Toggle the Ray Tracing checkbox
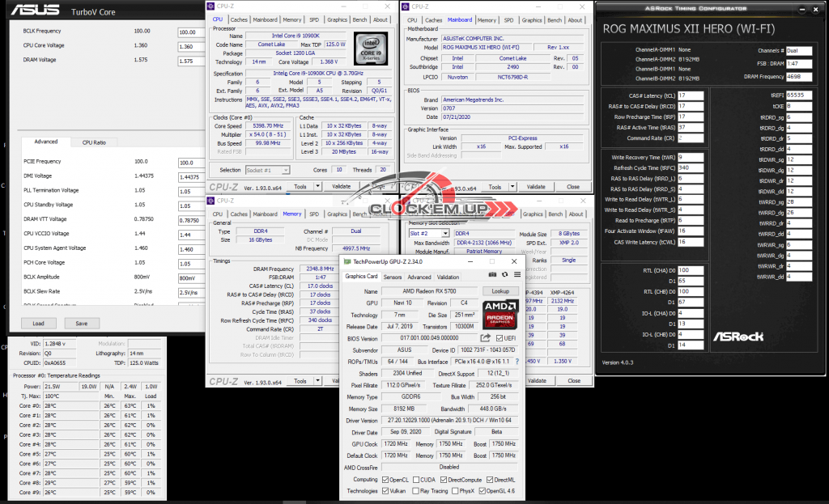This screenshot has height=504, width=829. pyautogui.click(x=416, y=491)
